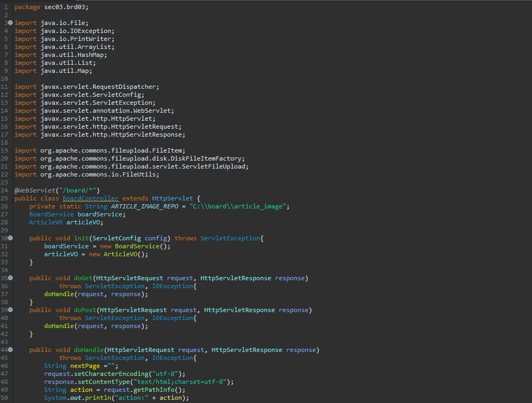The height and width of the screenshot is (403, 532).
Task: Click BoardService boardService field declaration
Action: pos(77,214)
